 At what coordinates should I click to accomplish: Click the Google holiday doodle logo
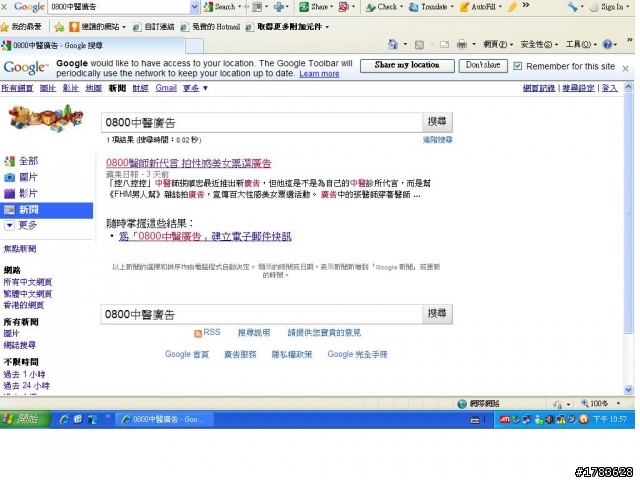(x=46, y=118)
